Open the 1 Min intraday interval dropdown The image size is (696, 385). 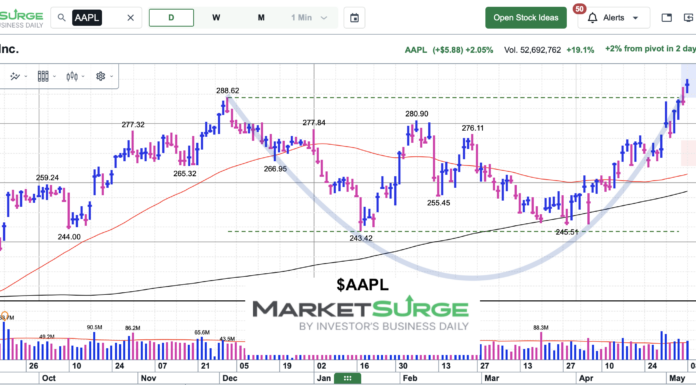[309, 18]
